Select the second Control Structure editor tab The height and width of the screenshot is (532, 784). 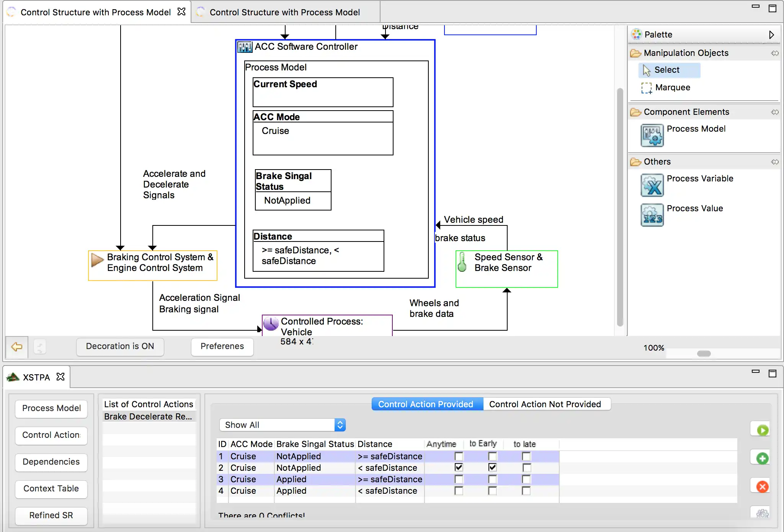point(284,12)
